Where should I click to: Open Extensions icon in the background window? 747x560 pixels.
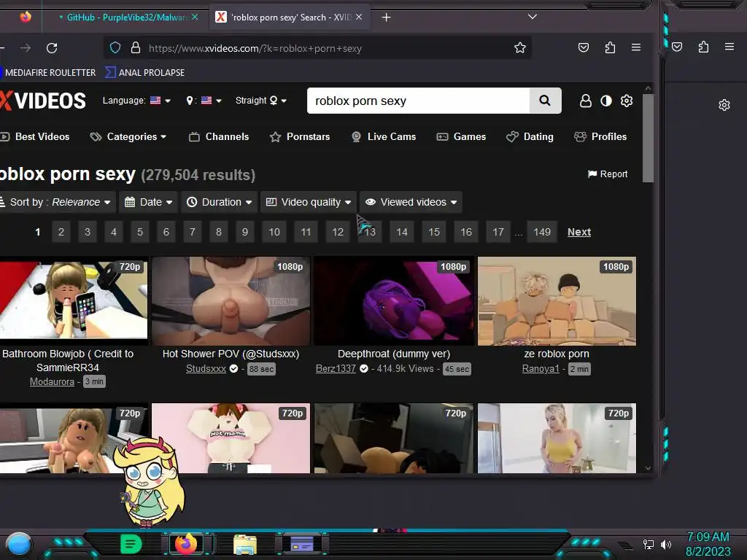pyautogui.click(x=704, y=47)
